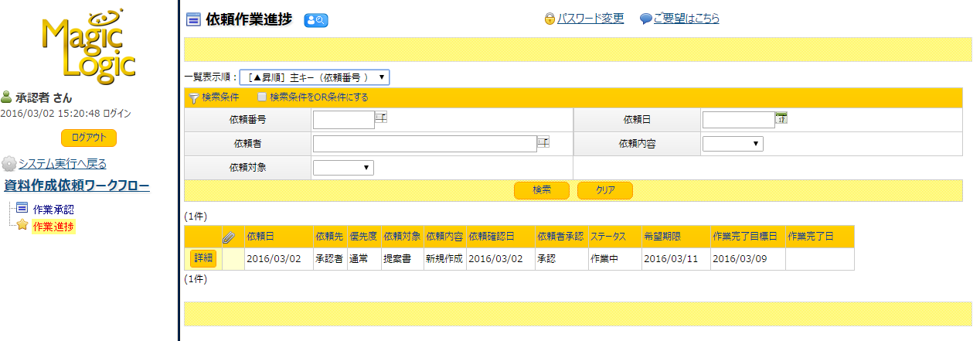Open calendar picker icon for 依頼日

[781, 118]
